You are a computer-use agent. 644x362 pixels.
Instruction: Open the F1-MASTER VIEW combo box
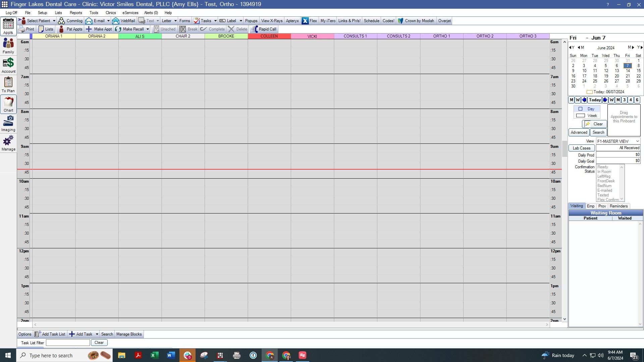tap(618, 141)
